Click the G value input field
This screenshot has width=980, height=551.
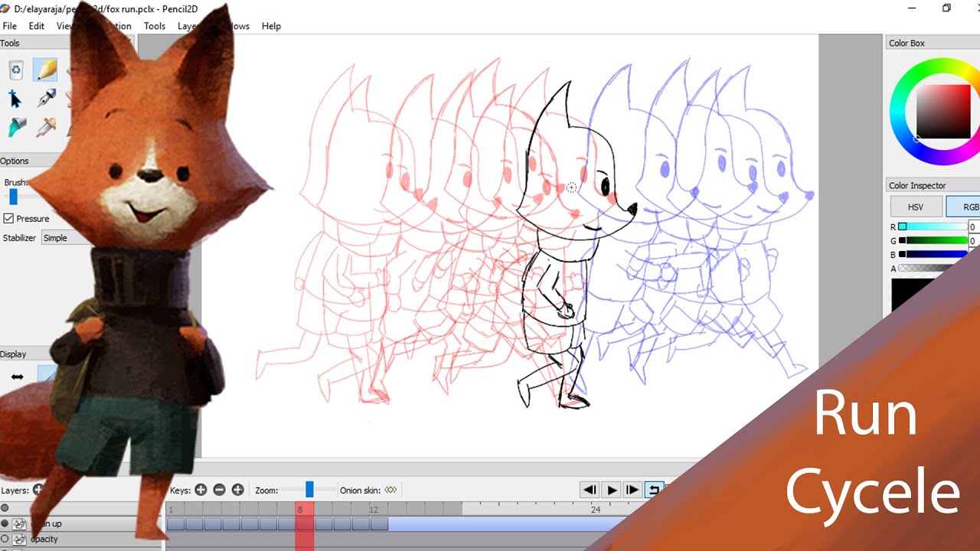pyautogui.click(x=974, y=240)
